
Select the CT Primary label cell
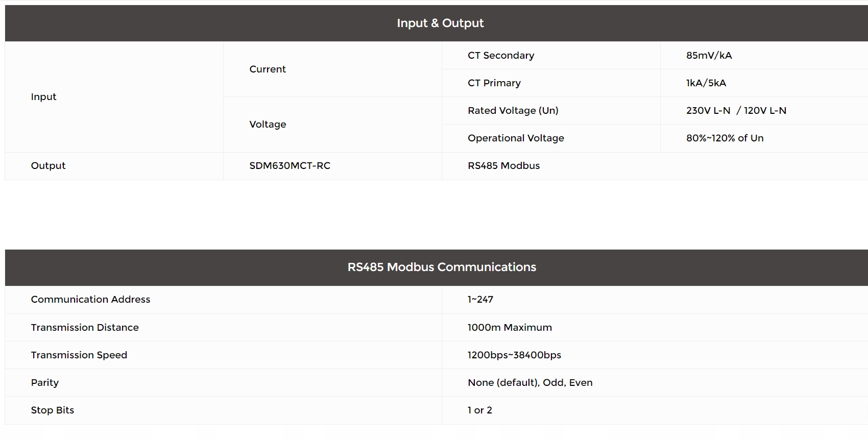click(494, 83)
